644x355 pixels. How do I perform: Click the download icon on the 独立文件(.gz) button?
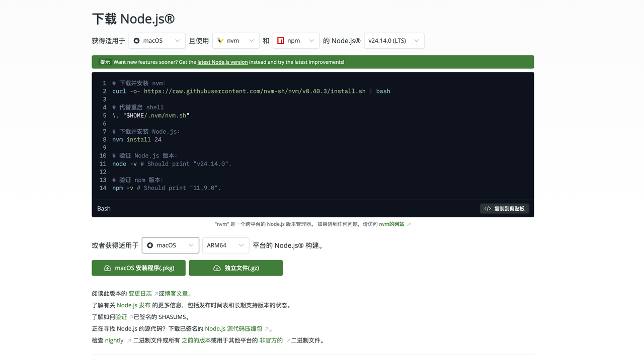click(216, 268)
